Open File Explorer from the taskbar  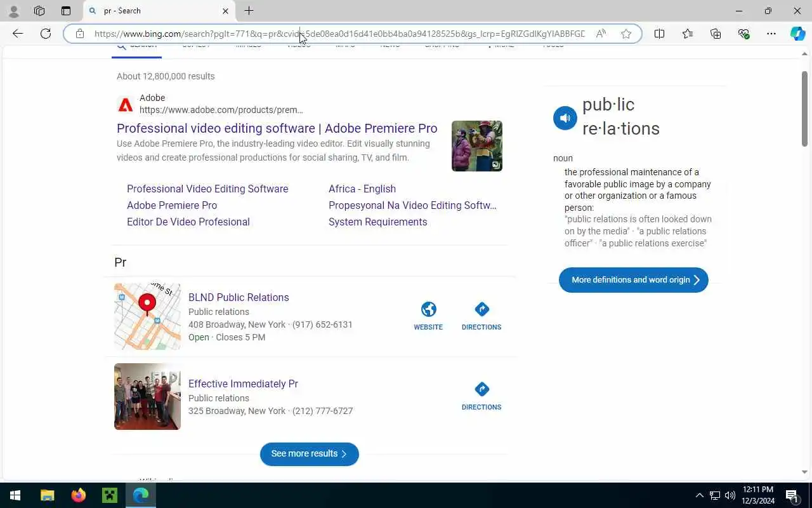tap(48, 495)
